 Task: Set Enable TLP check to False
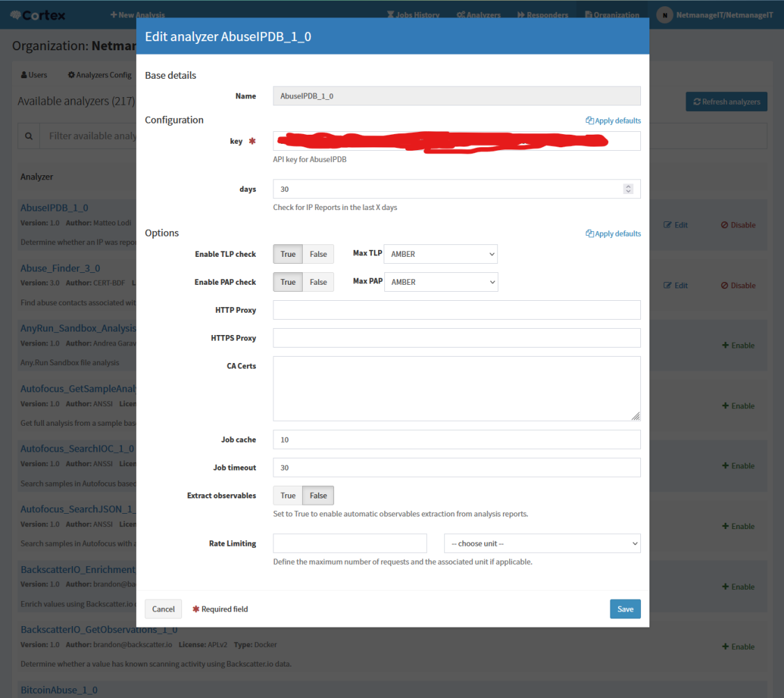click(318, 254)
